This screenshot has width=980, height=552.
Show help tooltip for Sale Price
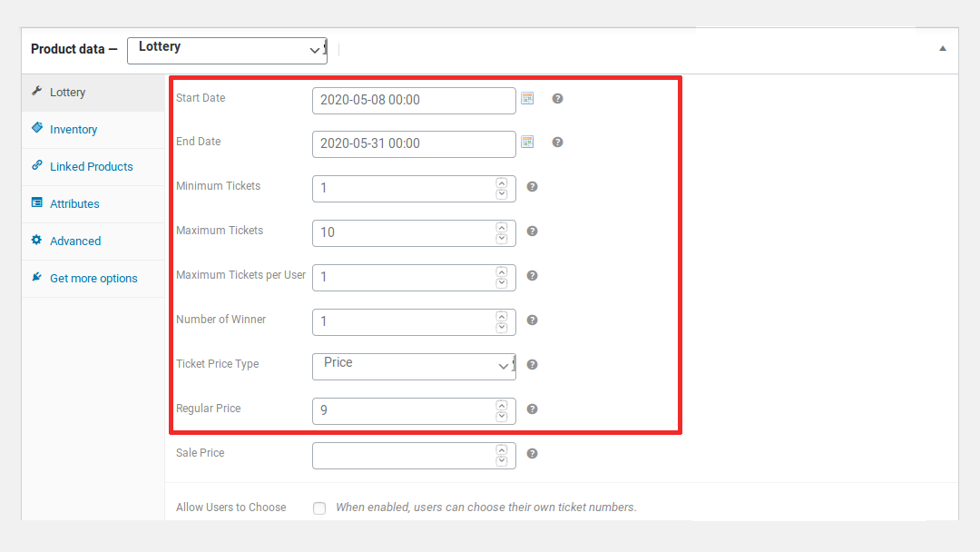532,454
